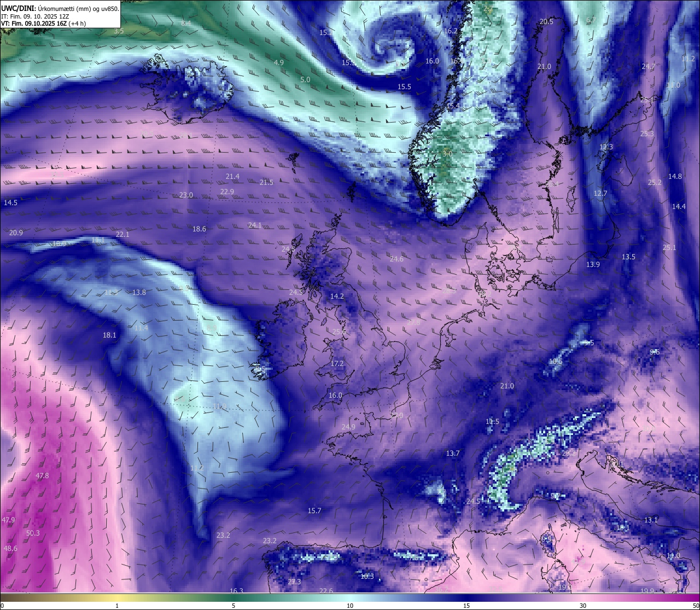Click the '15' tick on the color scale
700x610 pixels.
click(x=466, y=606)
